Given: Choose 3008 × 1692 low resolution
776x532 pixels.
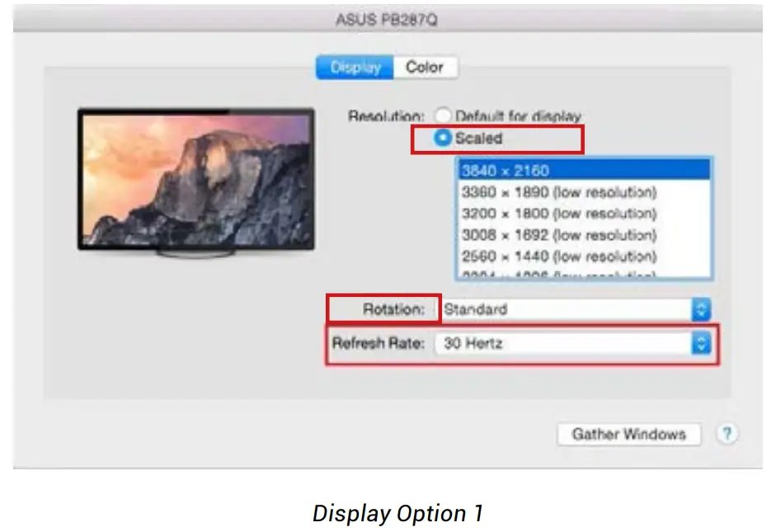Looking at the screenshot, I should pyautogui.click(x=585, y=234).
